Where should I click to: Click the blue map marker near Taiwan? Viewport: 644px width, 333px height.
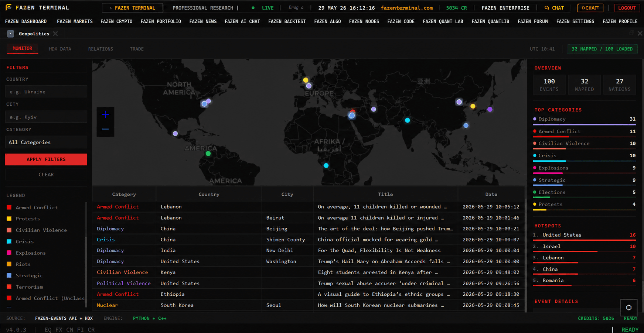466,126
